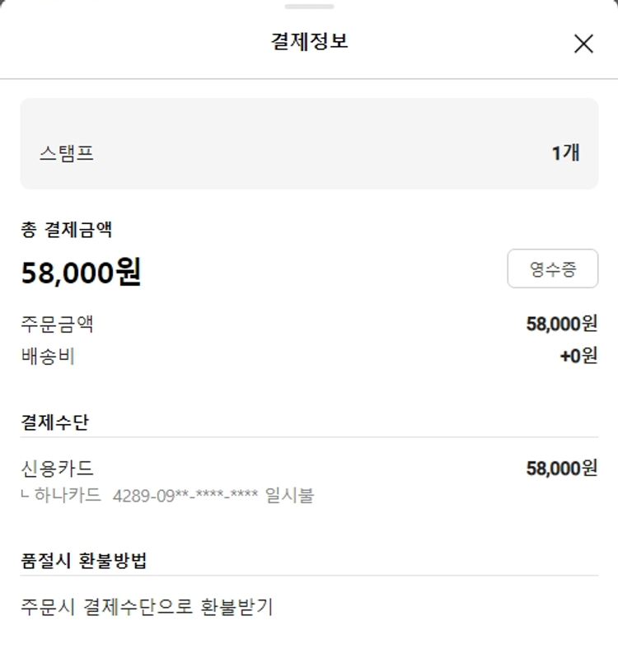Click the drag handle at sheet top
The width and height of the screenshot is (618, 672).
click(x=309, y=7)
